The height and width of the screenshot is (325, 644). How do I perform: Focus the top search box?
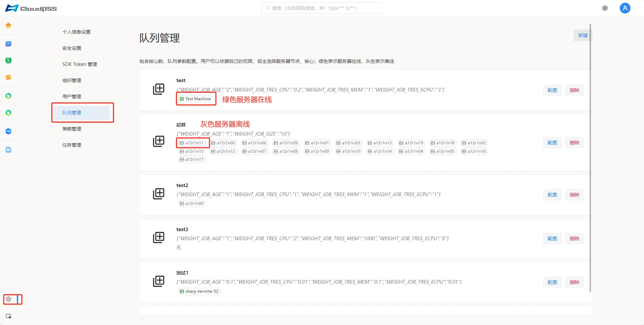(322, 8)
